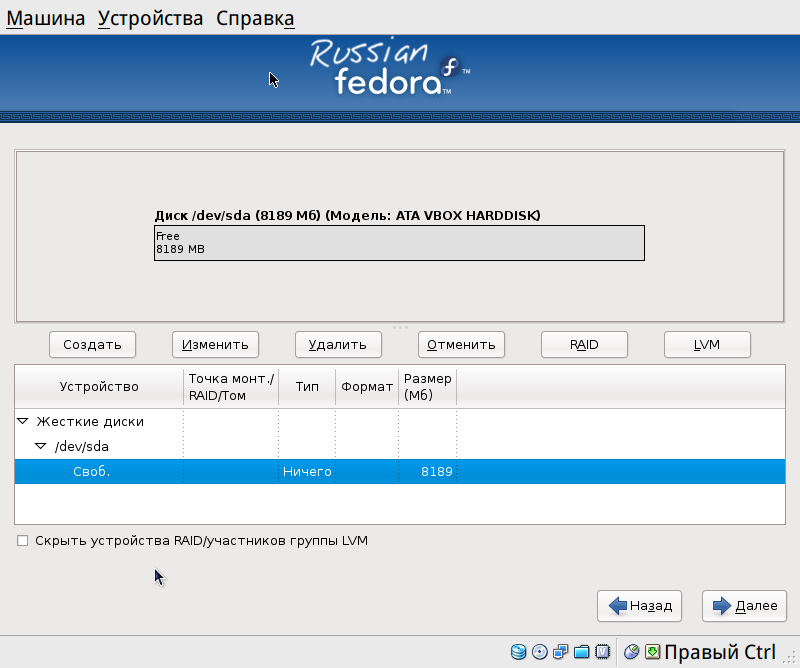
Task: Click the Диск /dev/sda (8189 Мб) title text
Action: [347, 215]
